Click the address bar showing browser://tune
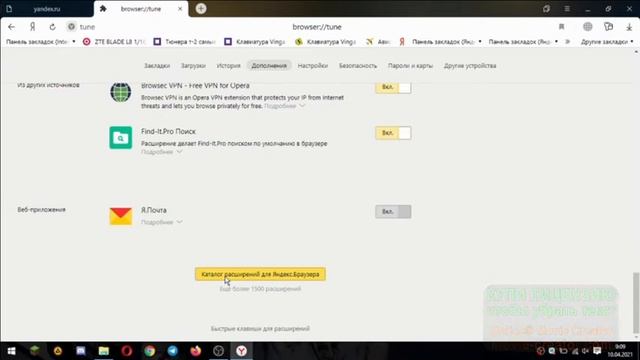The width and height of the screenshot is (640, 360). point(317,27)
